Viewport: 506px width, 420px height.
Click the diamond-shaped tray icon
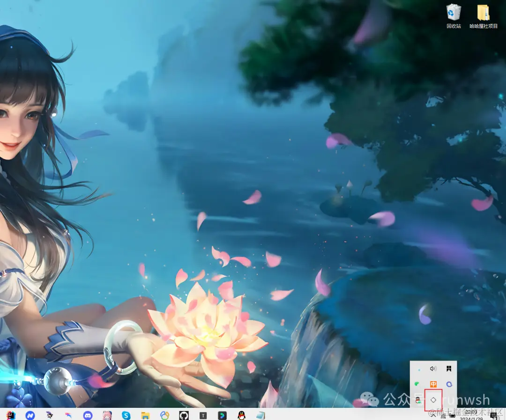tap(433, 400)
